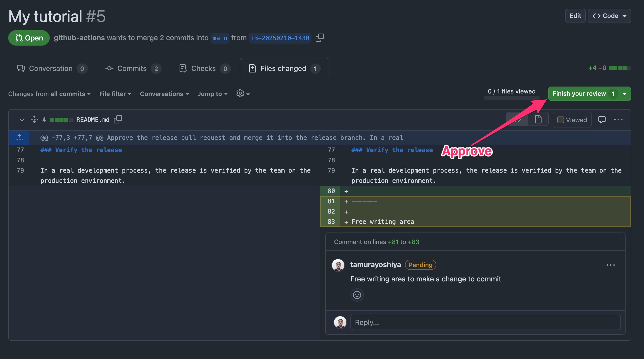Select the Files changed tab
Screen dimensions: 644x359
284,68
